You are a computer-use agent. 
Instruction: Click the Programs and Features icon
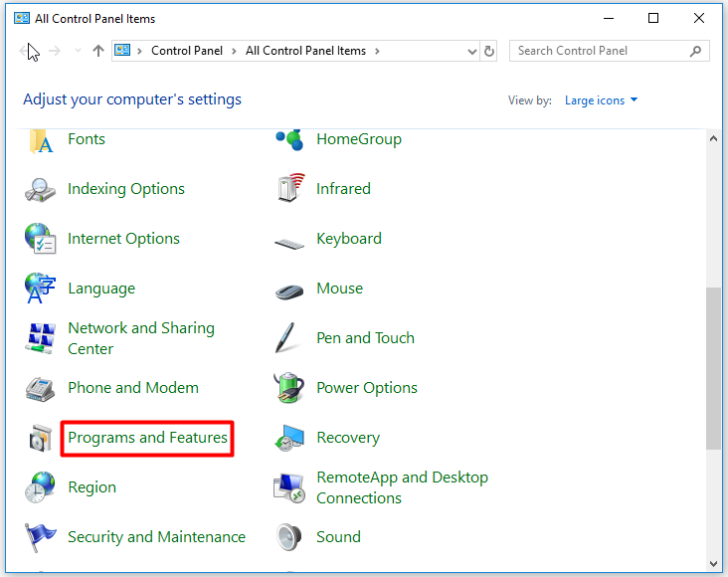tap(41, 438)
